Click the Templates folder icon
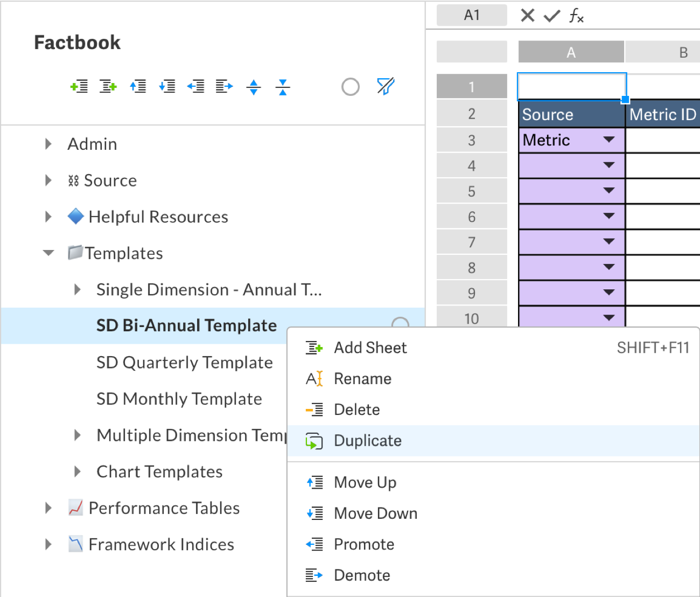This screenshot has width=700, height=597. [75, 252]
